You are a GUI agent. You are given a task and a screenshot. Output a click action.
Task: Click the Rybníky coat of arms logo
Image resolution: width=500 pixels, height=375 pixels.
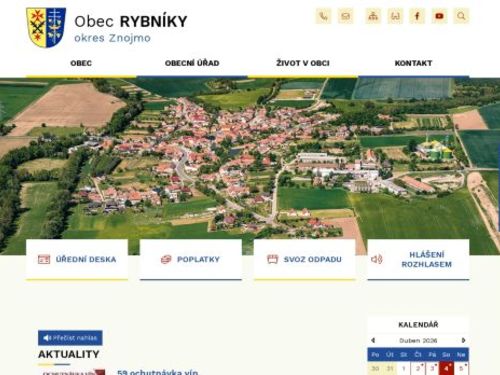pos(46,27)
